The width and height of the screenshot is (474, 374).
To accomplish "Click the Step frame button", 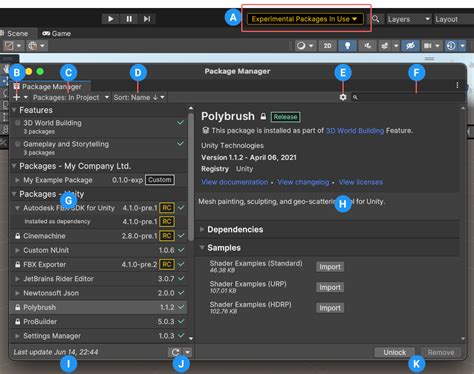I will point(147,19).
